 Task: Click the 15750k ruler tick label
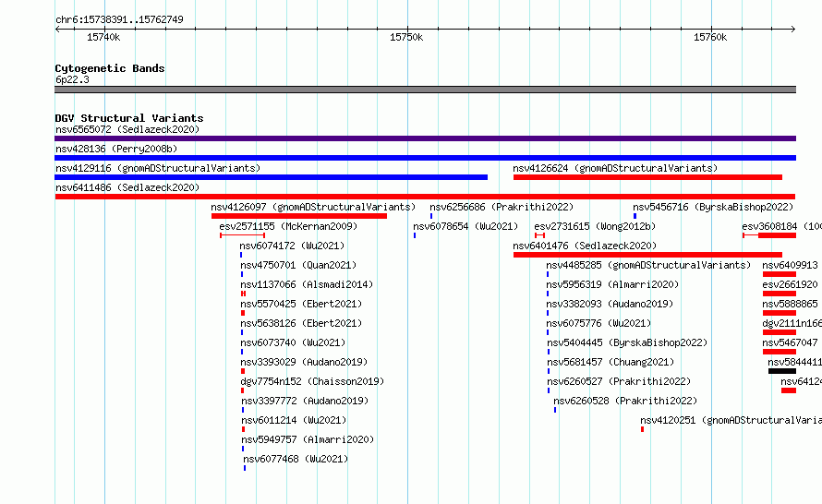(406, 37)
